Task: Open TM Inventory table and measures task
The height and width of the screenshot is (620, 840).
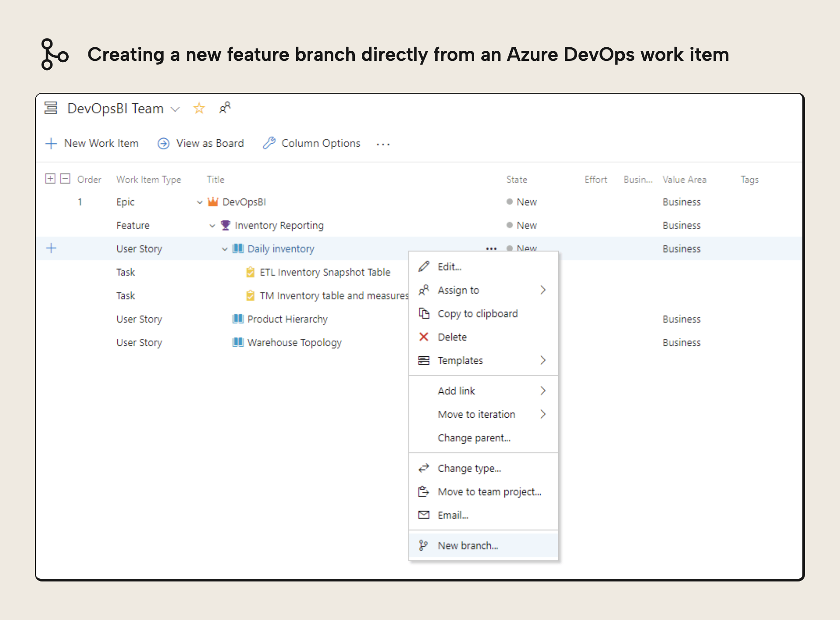Action: [x=334, y=296]
